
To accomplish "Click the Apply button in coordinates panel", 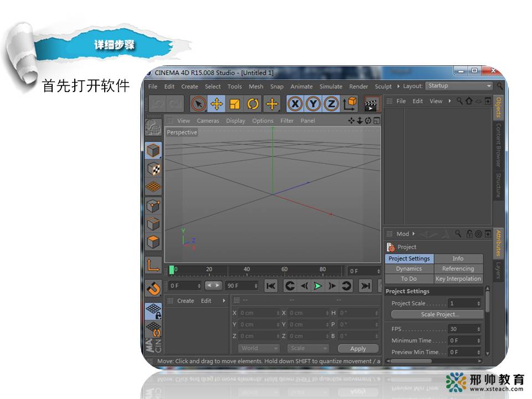I will pos(358,349).
